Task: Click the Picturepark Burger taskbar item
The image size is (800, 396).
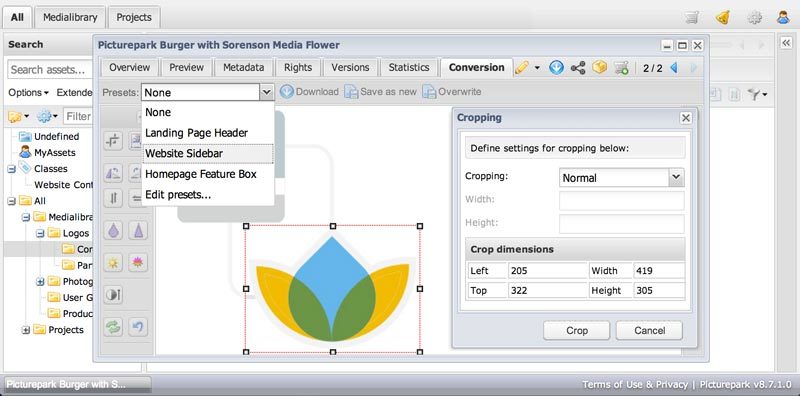Action: [78, 384]
